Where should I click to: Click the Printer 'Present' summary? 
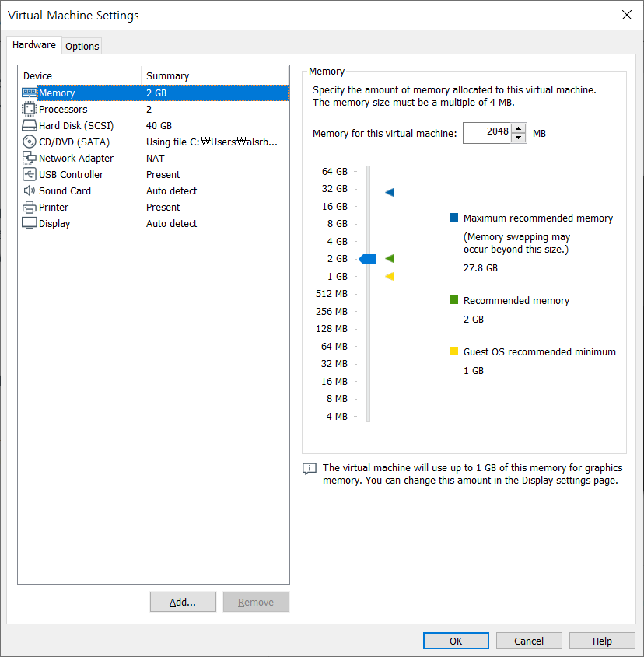click(x=163, y=207)
